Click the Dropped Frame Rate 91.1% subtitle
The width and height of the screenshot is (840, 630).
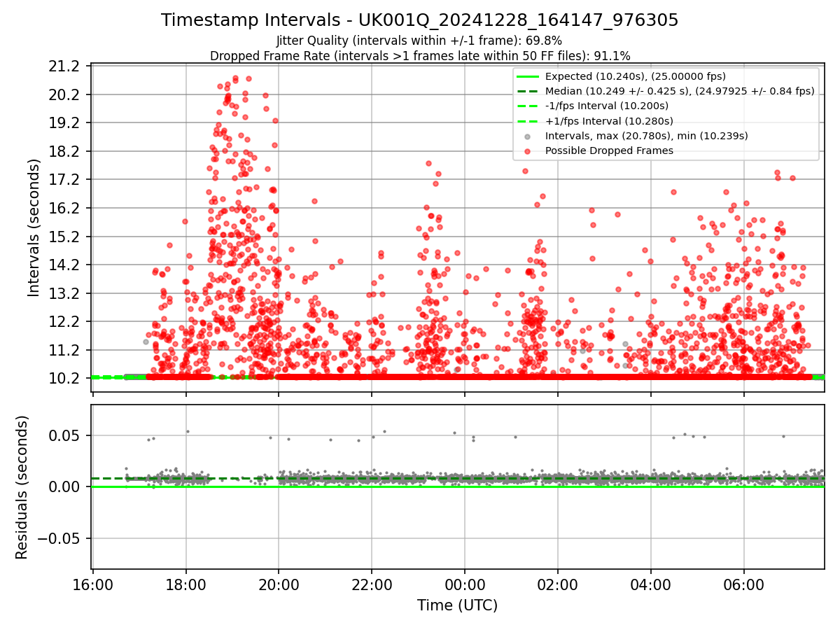pos(419,56)
